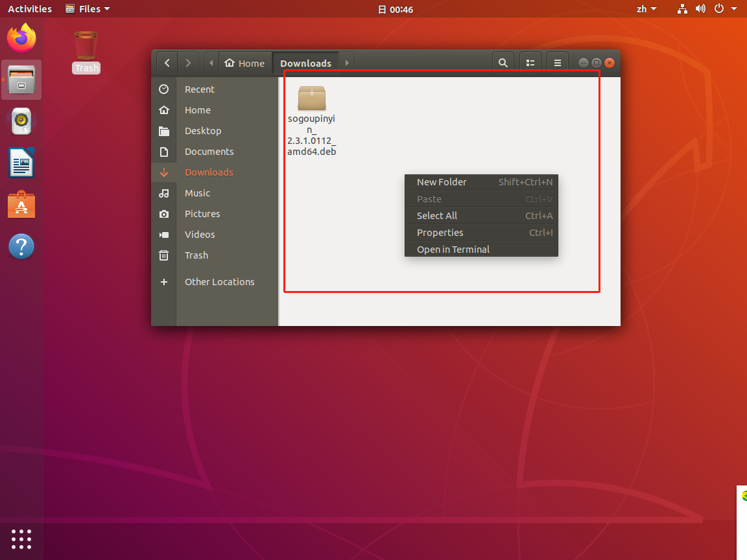Select the Desktop label in sidebar
Image resolution: width=747 pixels, height=560 pixels.
(203, 131)
